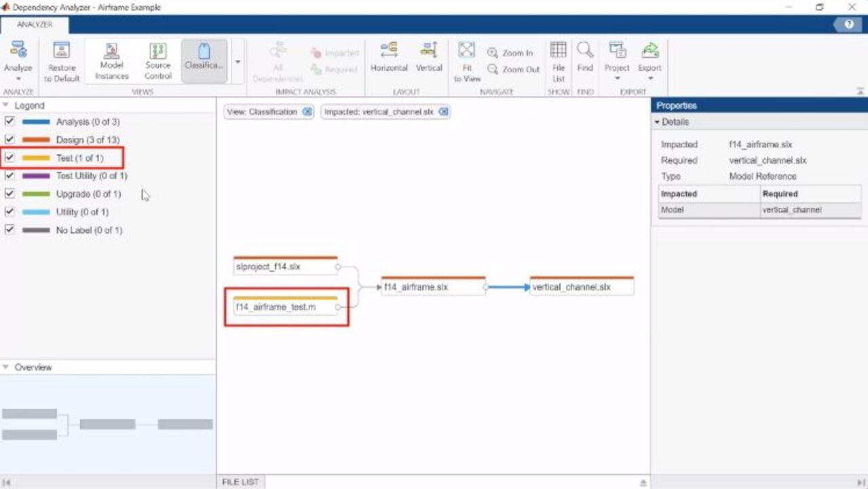
Task: Open the Export dropdown menu
Action: coord(649,77)
